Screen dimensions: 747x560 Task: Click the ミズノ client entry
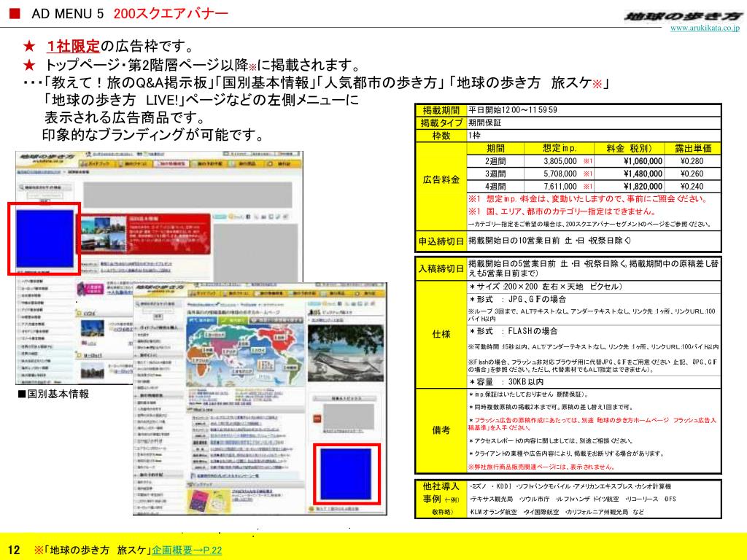tap(478, 486)
